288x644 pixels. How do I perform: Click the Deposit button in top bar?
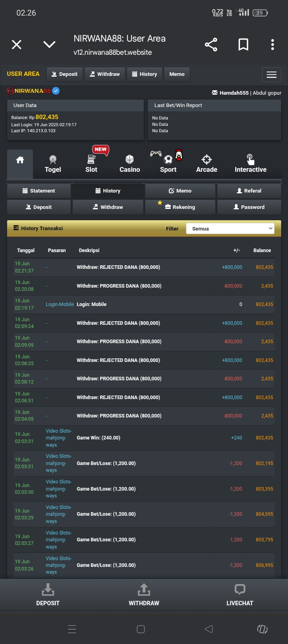pos(65,74)
